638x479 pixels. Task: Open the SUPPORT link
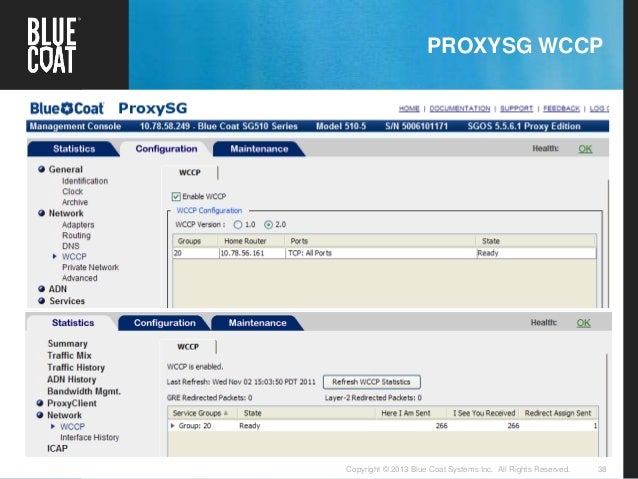click(516, 109)
